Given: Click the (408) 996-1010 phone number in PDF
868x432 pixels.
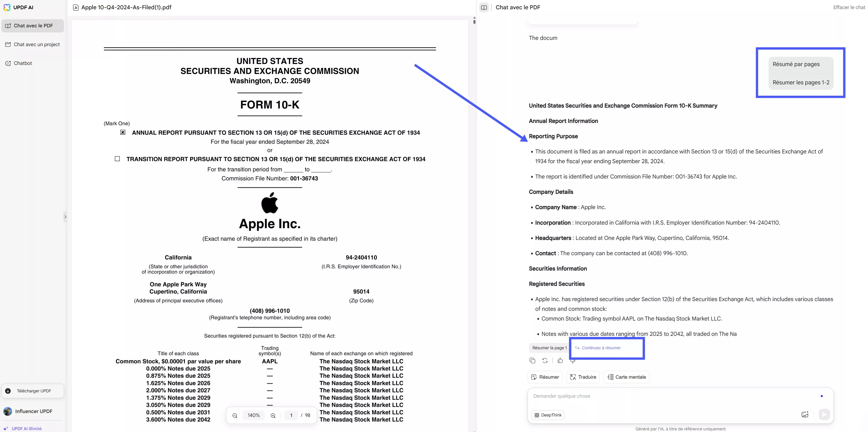Looking at the screenshot, I should [270, 311].
